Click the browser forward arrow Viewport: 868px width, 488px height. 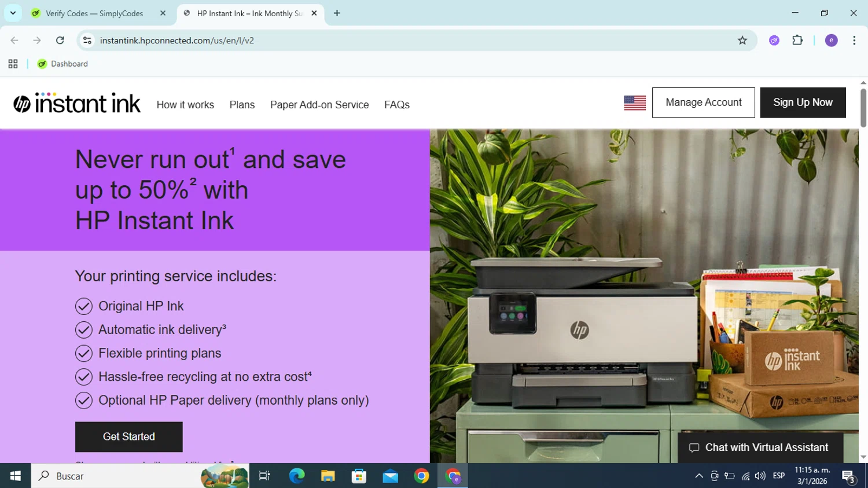pyautogui.click(x=37, y=41)
